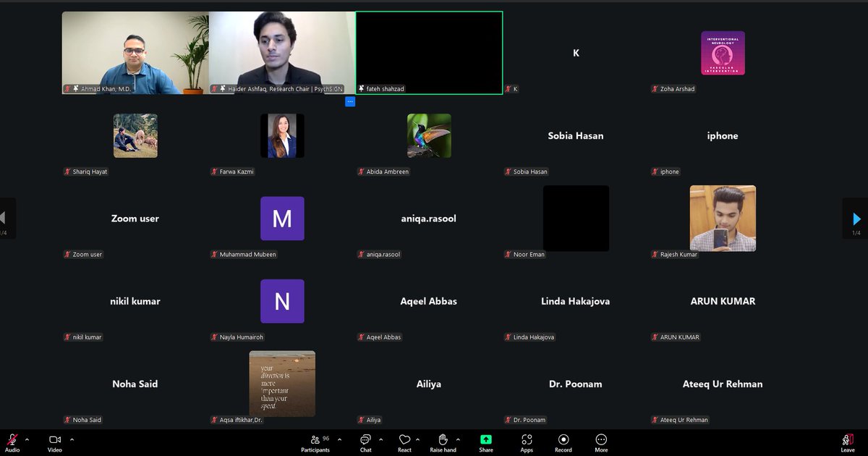Click muted mic icon on Noor Eman label

pos(509,254)
